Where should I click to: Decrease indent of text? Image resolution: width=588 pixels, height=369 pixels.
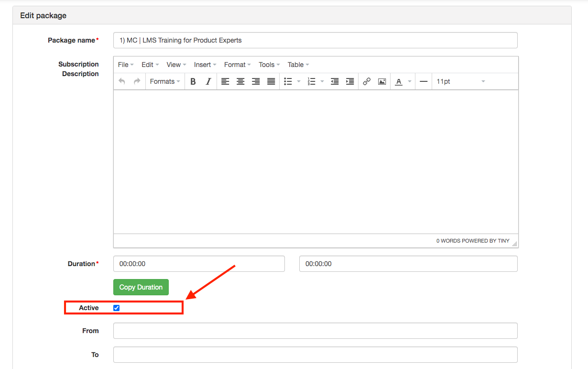tap(335, 81)
